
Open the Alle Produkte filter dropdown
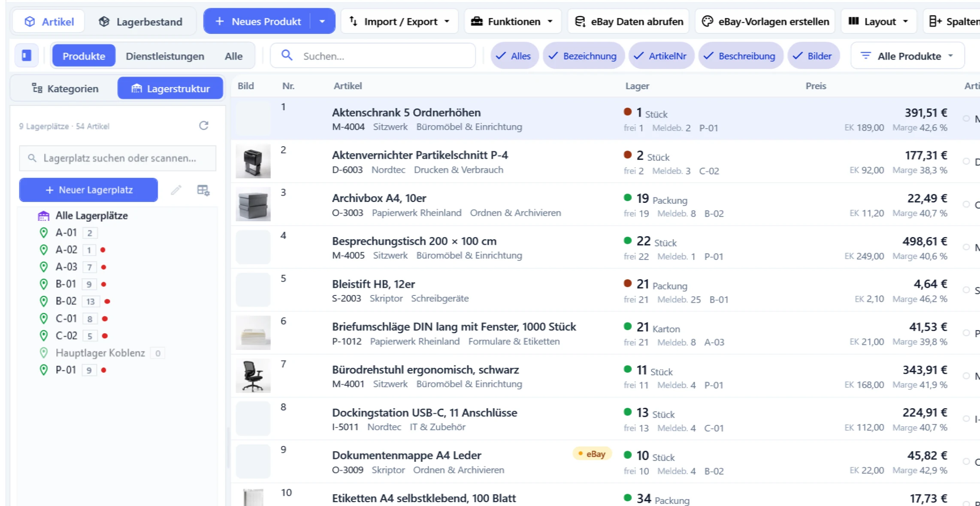907,56
